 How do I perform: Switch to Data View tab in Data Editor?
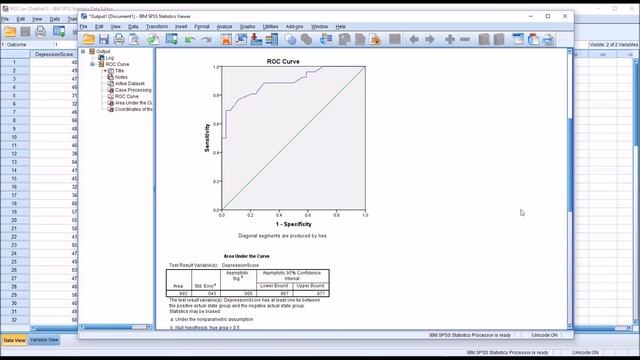click(14, 340)
